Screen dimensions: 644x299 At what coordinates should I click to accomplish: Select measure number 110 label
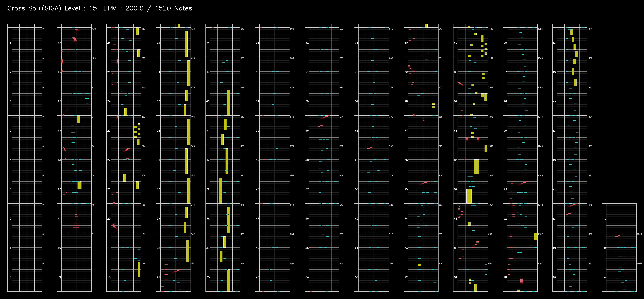coord(604,219)
